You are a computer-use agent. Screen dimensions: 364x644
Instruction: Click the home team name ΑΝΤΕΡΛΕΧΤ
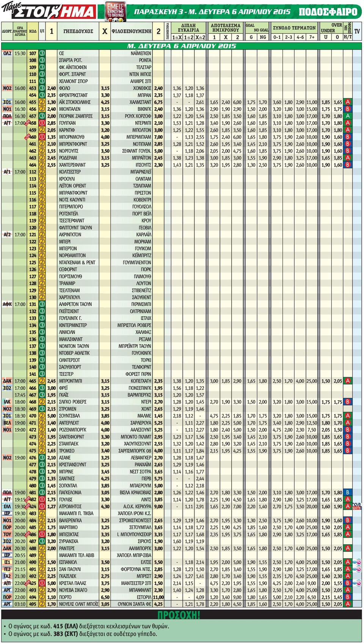point(69,423)
